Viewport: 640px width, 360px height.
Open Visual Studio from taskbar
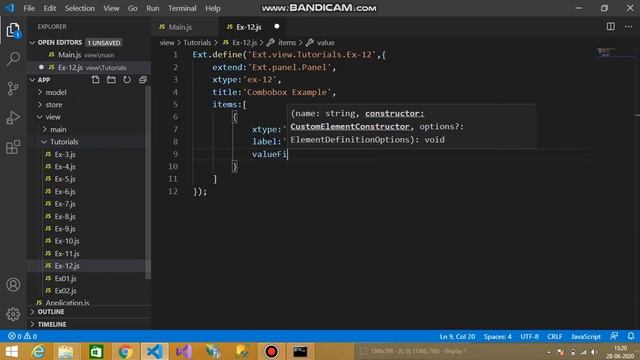(184, 352)
